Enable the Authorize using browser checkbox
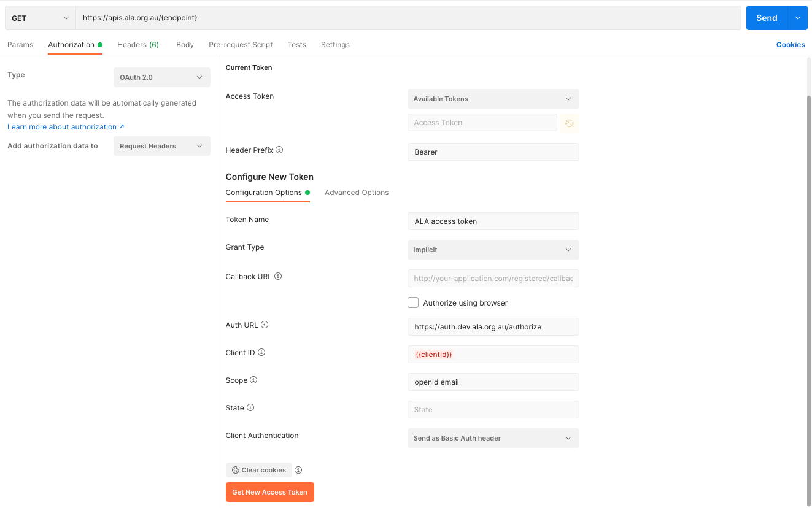 413,302
